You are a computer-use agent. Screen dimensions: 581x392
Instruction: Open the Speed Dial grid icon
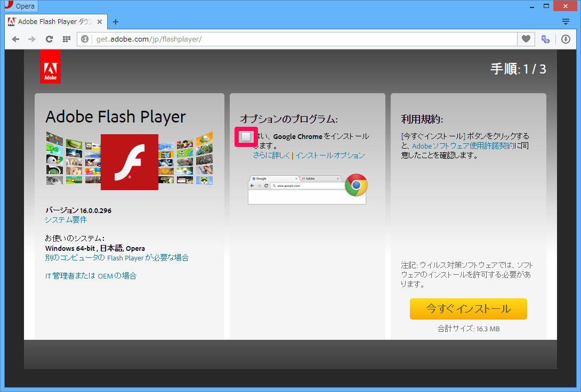(x=66, y=39)
